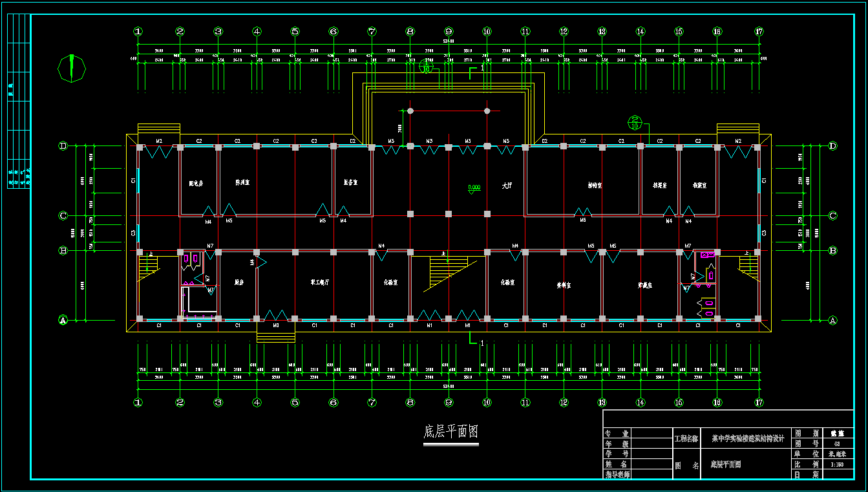Click the M6 double door symbol
This screenshot has width=868, height=492.
point(583,213)
